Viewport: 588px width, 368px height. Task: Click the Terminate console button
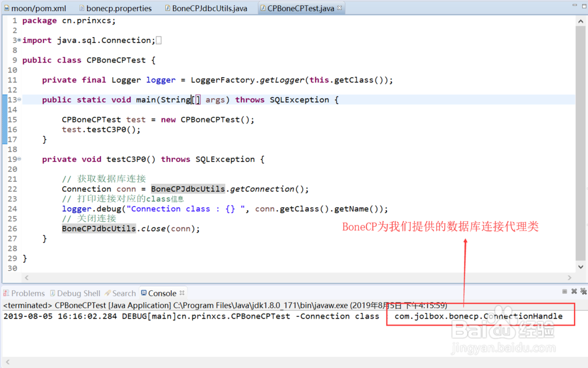click(564, 291)
